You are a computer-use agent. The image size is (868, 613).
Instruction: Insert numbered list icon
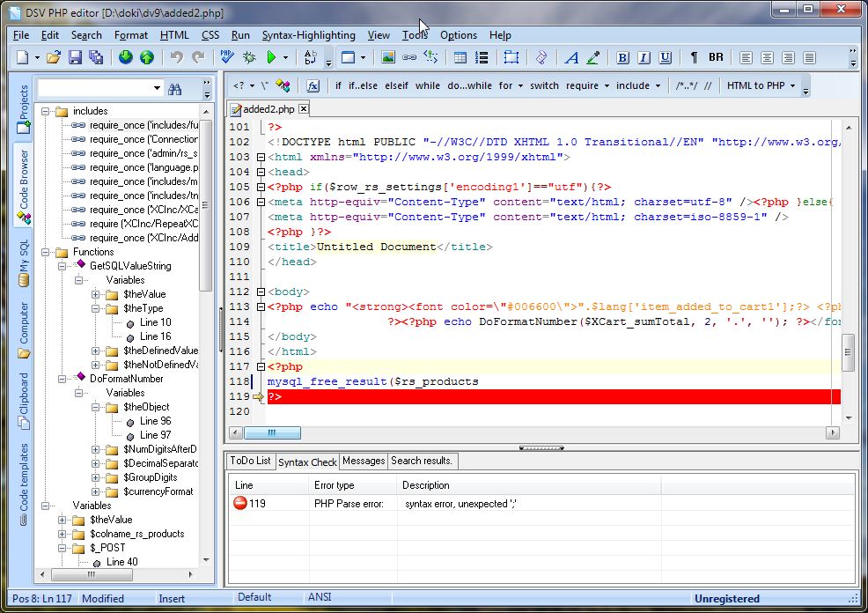482,57
